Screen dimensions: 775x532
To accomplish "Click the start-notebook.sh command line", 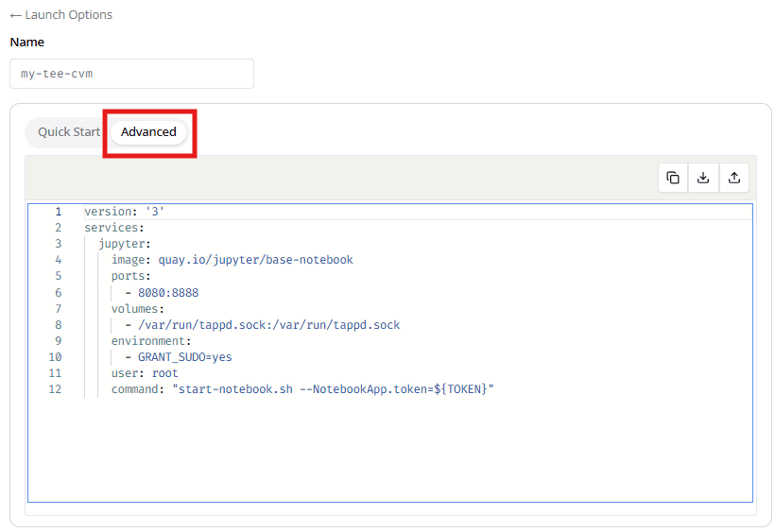I will [302, 389].
